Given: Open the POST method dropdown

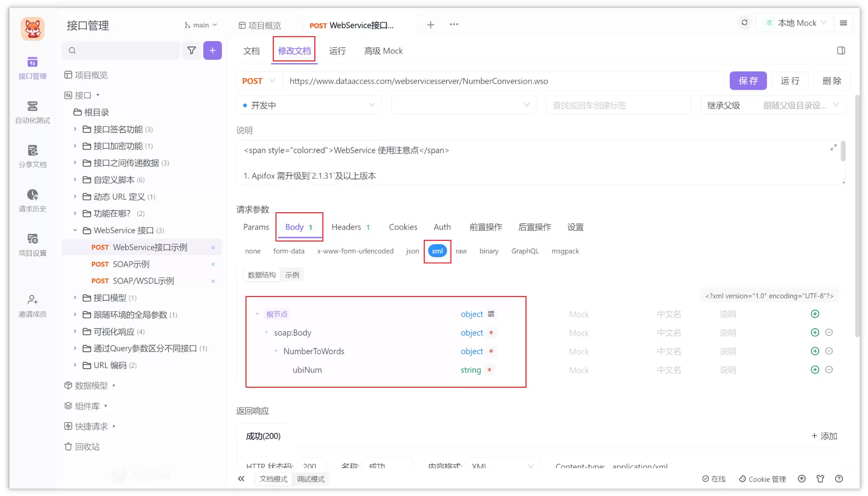Looking at the screenshot, I should pyautogui.click(x=259, y=81).
